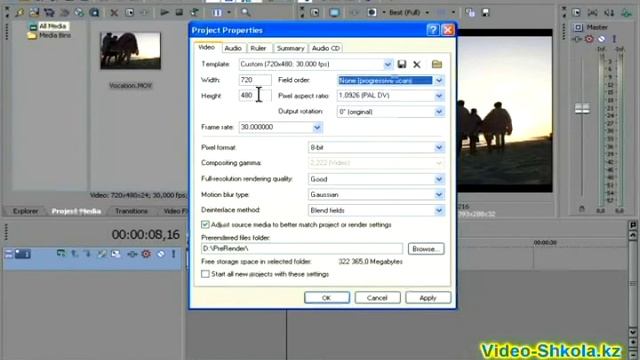Mute video track 1
This screenshot has height=360, width=640.
coord(161,254)
